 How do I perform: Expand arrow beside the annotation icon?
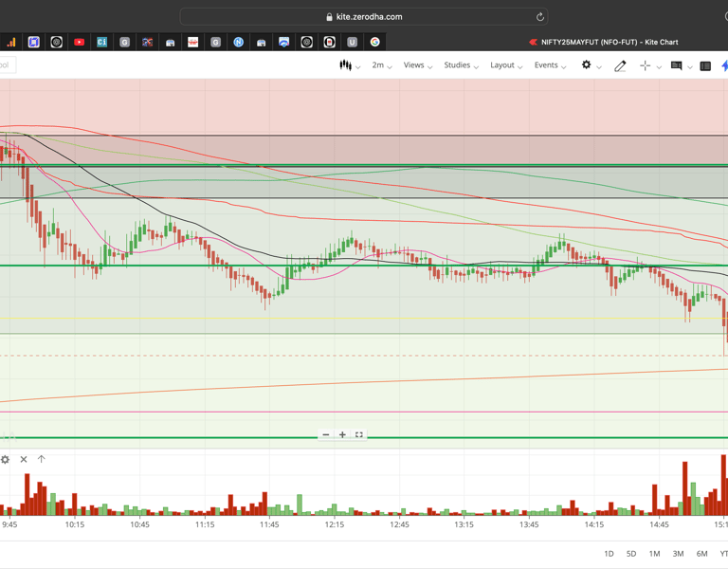690,67
